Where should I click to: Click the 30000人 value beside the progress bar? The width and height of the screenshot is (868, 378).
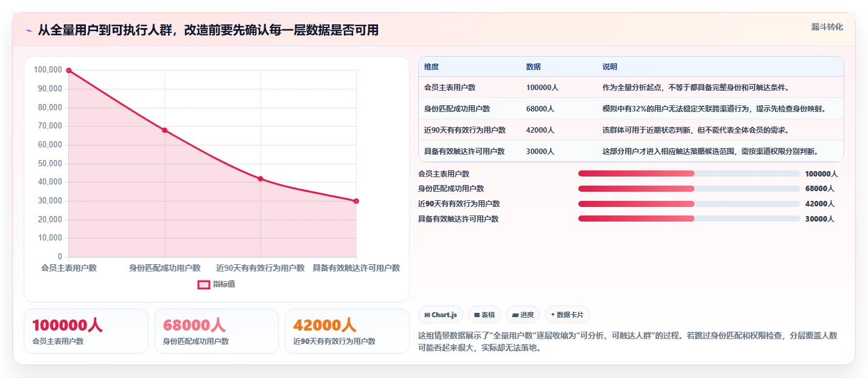coord(820,219)
